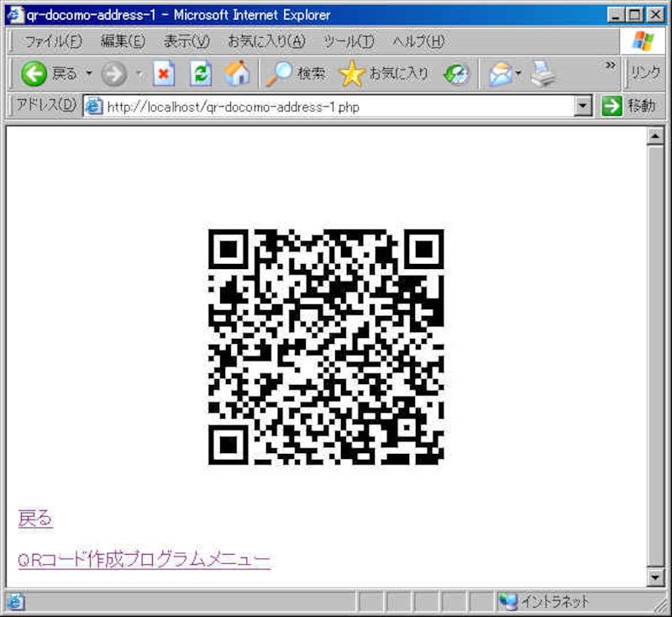Screen dimensions: 672x617
Task: Click the scrollbar down arrow
Action: (655, 577)
